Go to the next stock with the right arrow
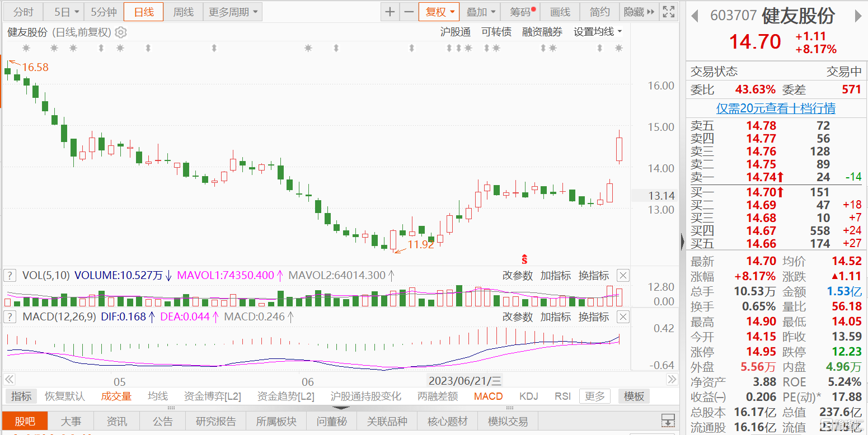Screen dimensions: 868x435 pos(858,16)
